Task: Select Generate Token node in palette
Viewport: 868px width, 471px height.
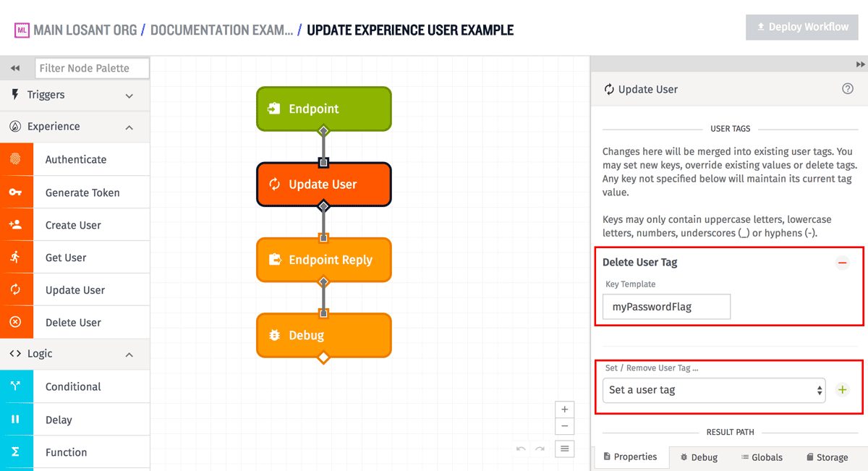Action: [75, 192]
